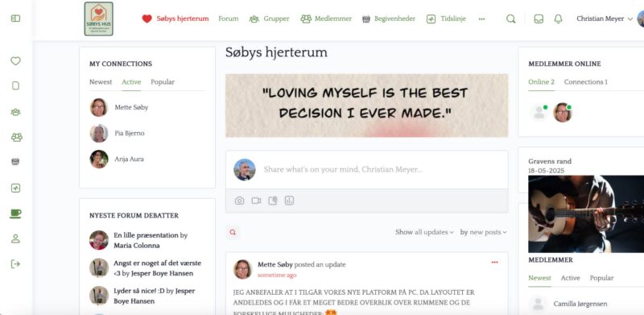Toggle the sidebar panel icon at top left

(15, 19)
